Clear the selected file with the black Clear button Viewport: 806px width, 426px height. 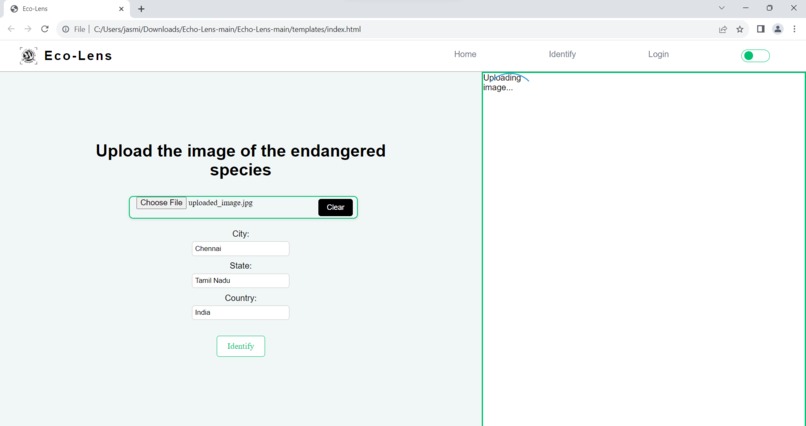[x=335, y=207]
